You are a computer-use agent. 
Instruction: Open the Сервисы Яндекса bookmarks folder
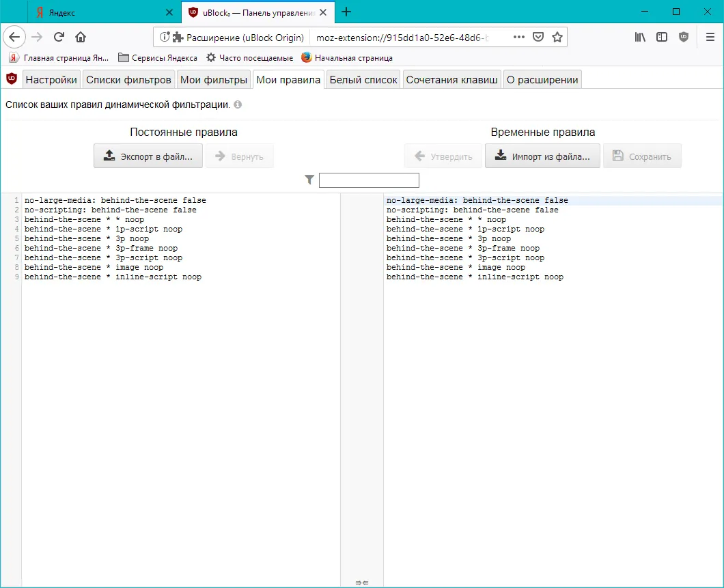click(x=158, y=57)
